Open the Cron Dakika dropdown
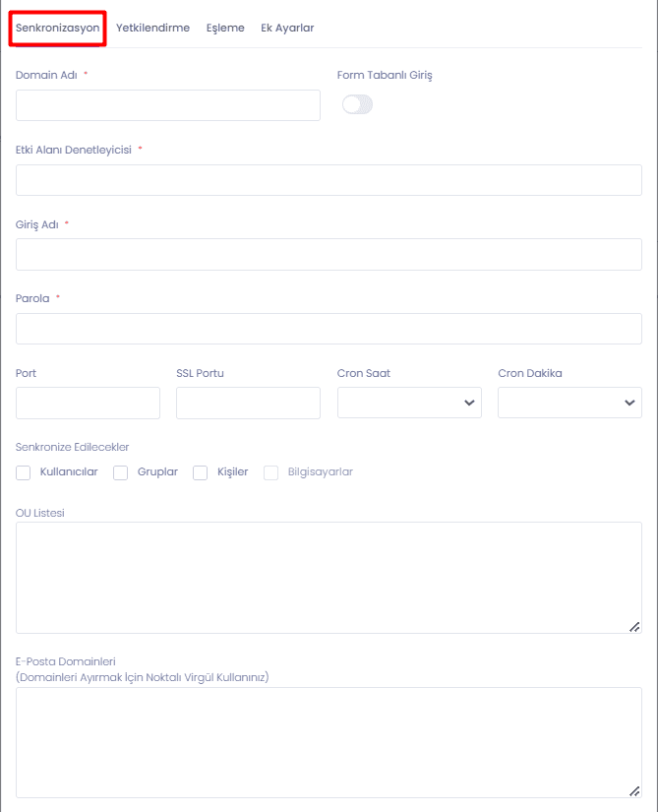This screenshot has height=812, width=658. coord(569,403)
